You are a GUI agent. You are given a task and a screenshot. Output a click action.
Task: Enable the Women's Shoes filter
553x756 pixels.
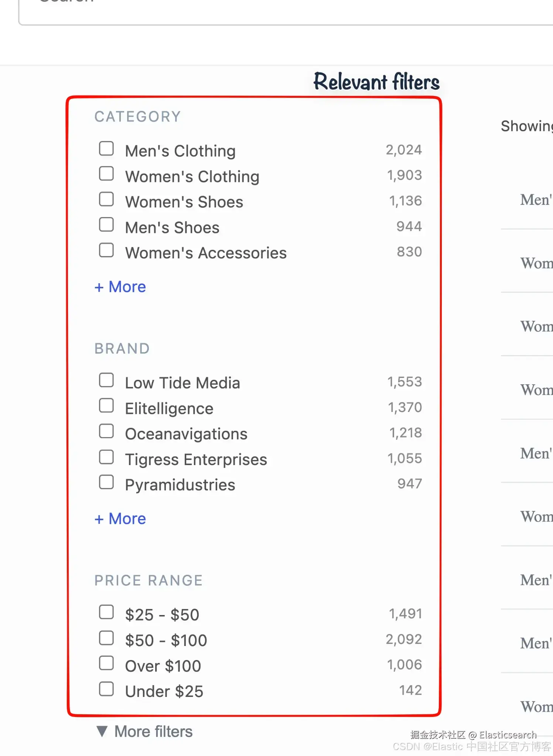coord(106,199)
